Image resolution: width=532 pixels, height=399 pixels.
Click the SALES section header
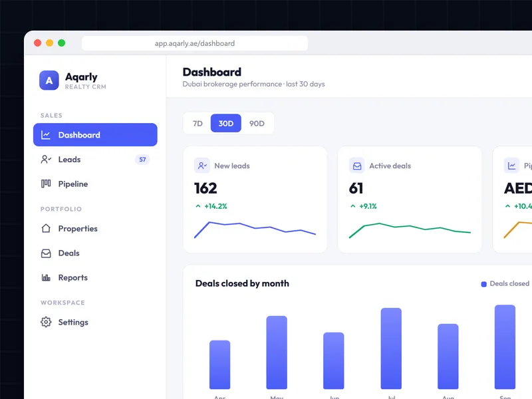point(52,115)
